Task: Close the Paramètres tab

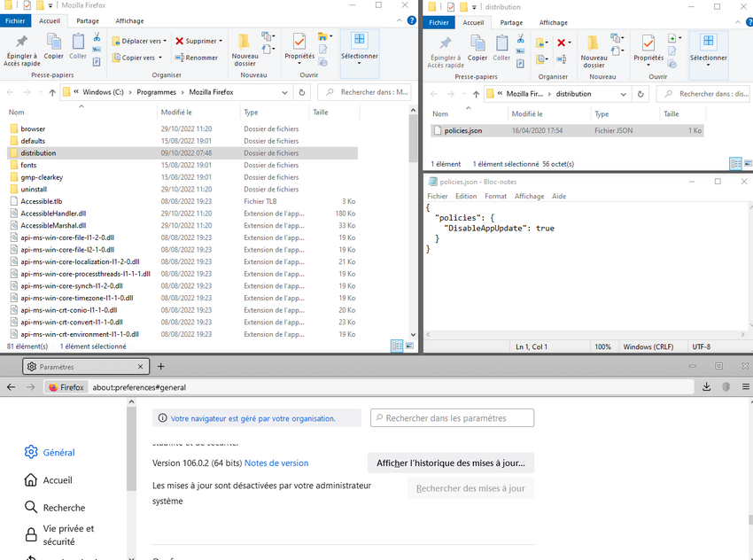Action: [x=140, y=367]
